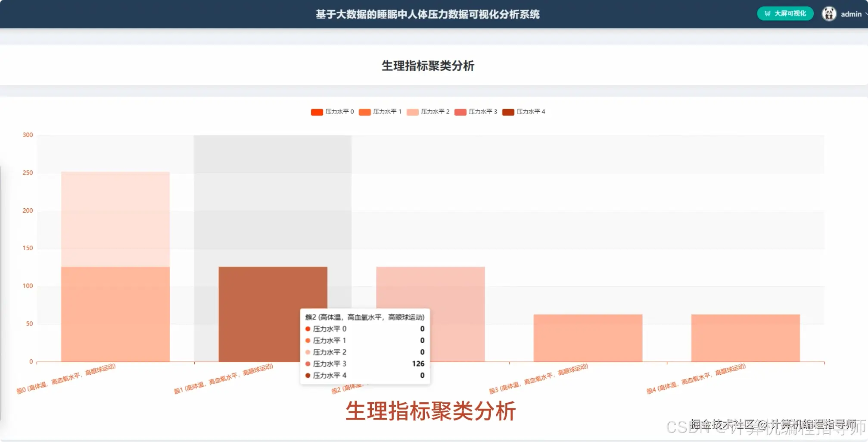
Task: Click the 簇3 x-axis label
Action: pos(538,379)
